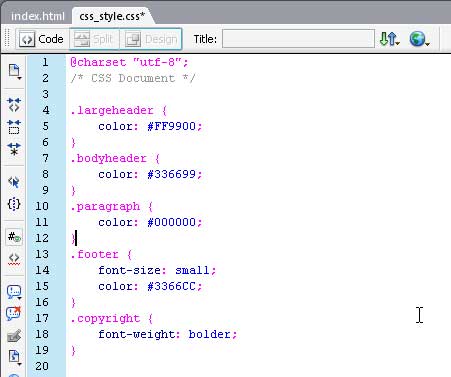Click the Select Parent Tag icon

tap(14, 182)
